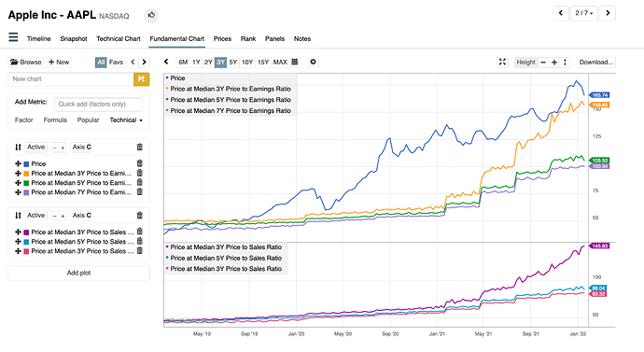Click Axis C on second plot group
This screenshot has width=644, height=352.
(x=81, y=216)
